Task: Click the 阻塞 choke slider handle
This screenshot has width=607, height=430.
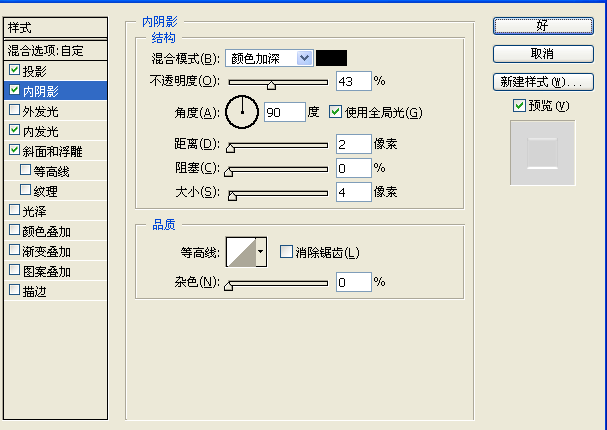Action: [229, 172]
